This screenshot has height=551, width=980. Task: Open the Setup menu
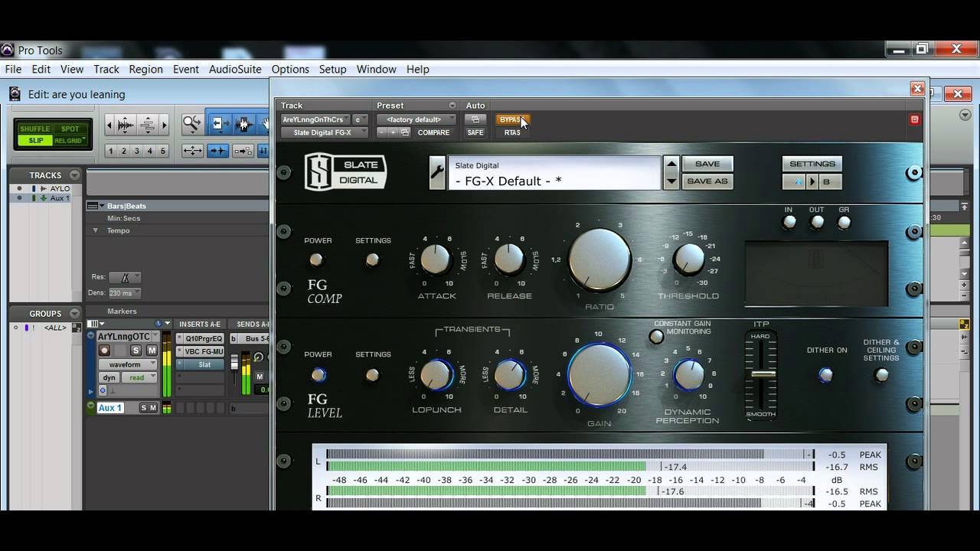tap(333, 69)
